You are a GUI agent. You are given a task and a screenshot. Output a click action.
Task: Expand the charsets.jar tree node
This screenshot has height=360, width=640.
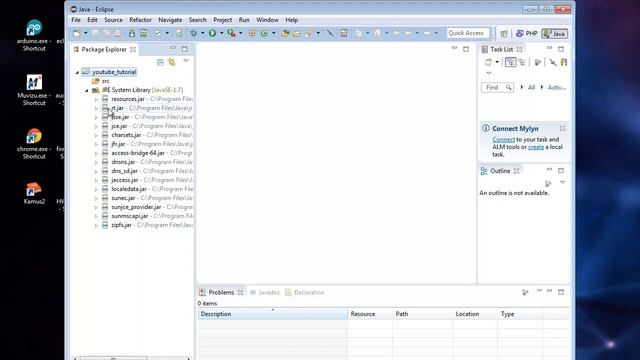pos(96,135)
